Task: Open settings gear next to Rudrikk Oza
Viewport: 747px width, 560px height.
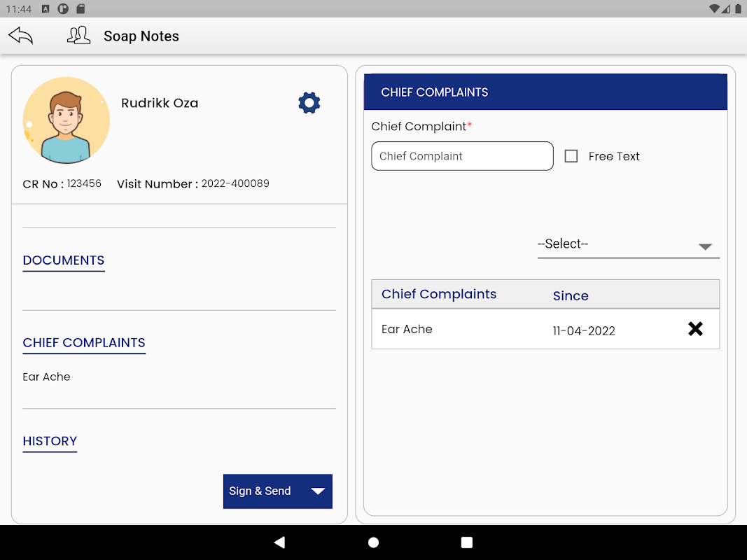Action: point(309,103)
